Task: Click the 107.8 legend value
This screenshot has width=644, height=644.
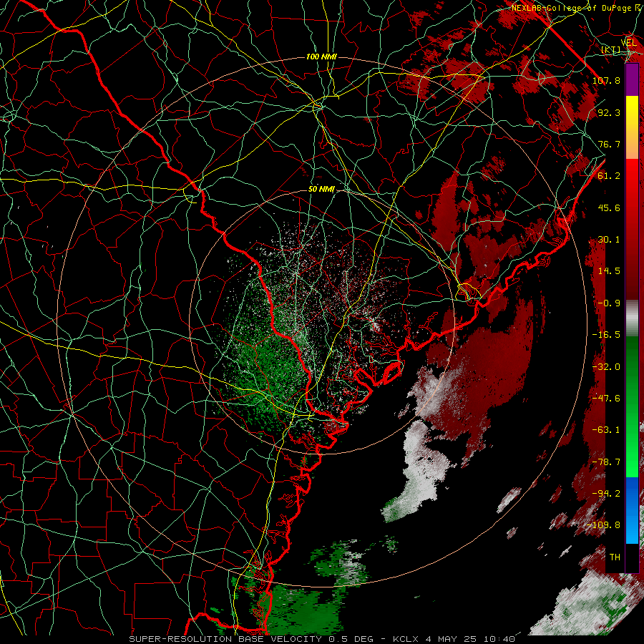Action: click(606, 80)
